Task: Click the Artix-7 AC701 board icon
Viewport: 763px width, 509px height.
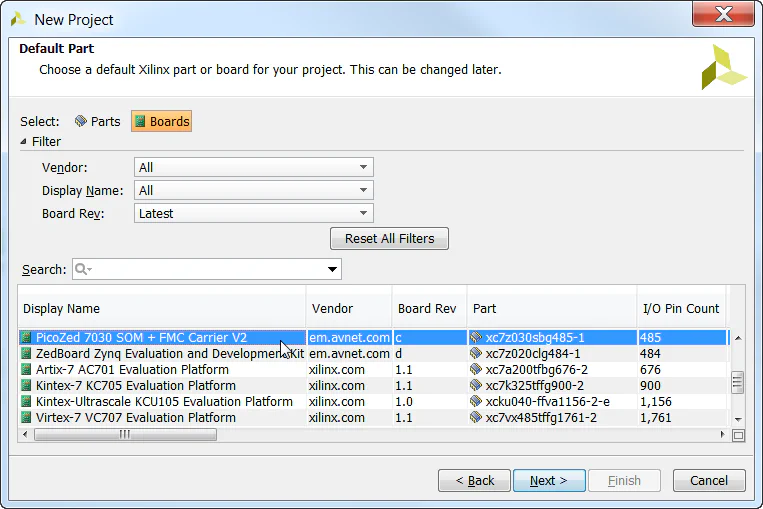Action: click(26, 369)
